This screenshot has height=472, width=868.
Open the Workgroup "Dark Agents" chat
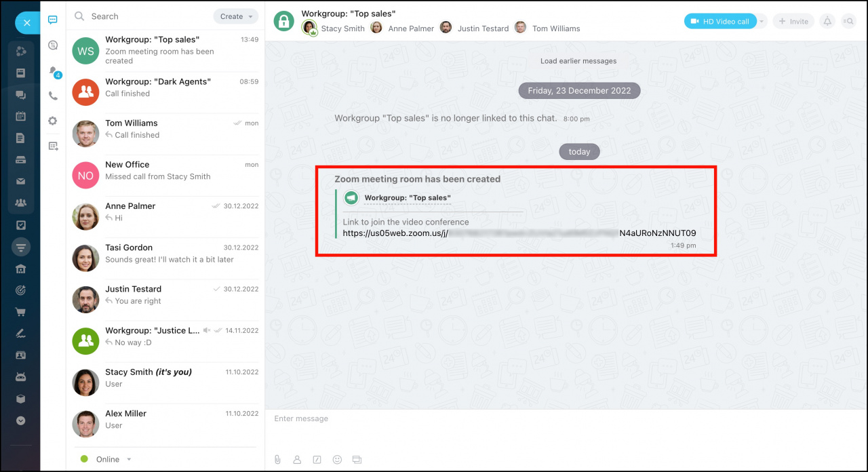165,92
